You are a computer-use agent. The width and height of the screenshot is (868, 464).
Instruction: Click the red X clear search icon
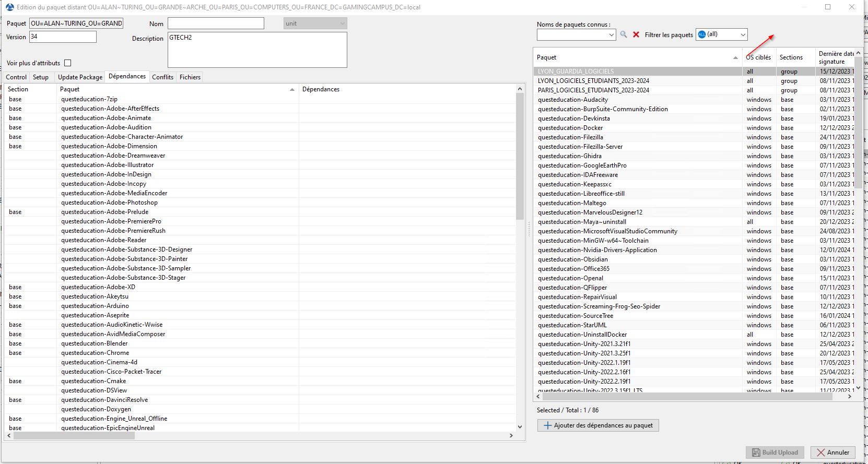pyautogui.click(x=636, y=34)
